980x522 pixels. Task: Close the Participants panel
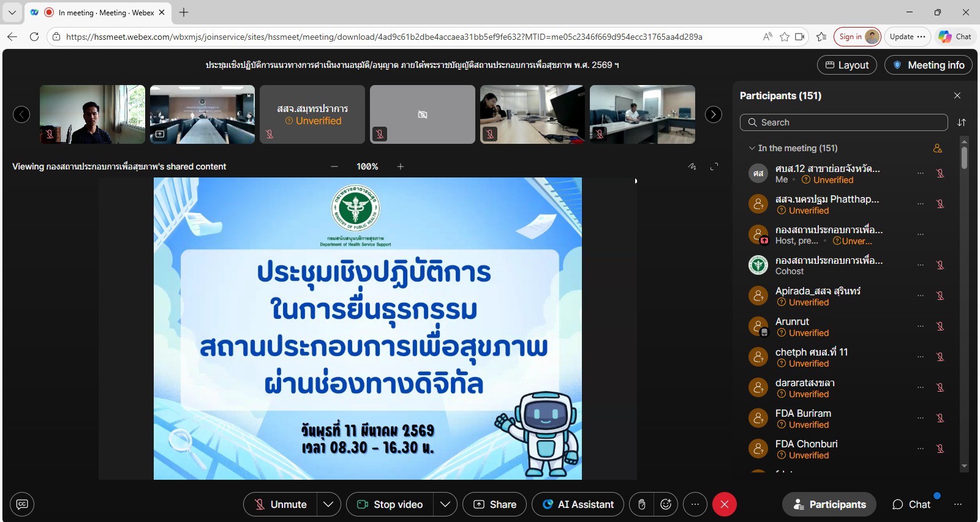(957, 95)
